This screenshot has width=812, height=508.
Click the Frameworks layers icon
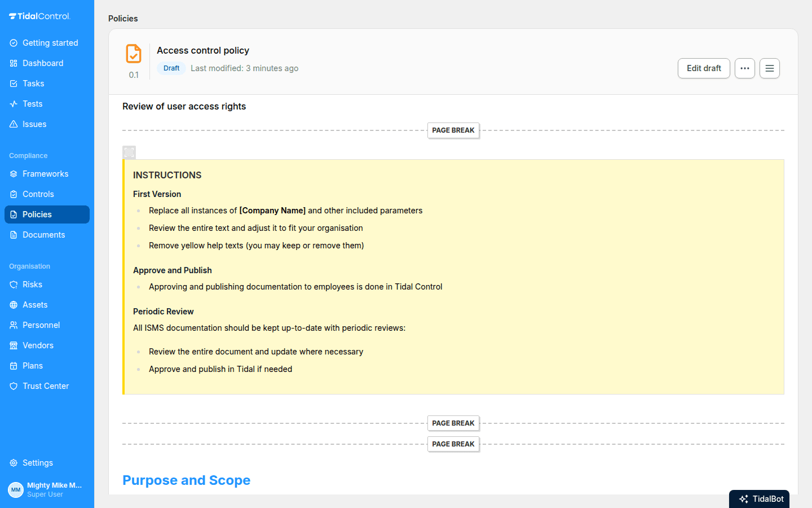[x=14, y=174]
